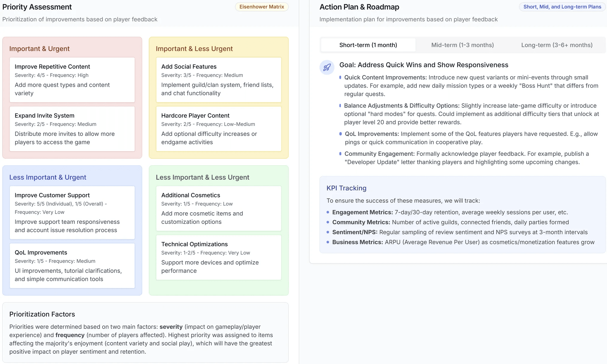Click the Eisenhower Matrix badge

[x=261, y=7]
